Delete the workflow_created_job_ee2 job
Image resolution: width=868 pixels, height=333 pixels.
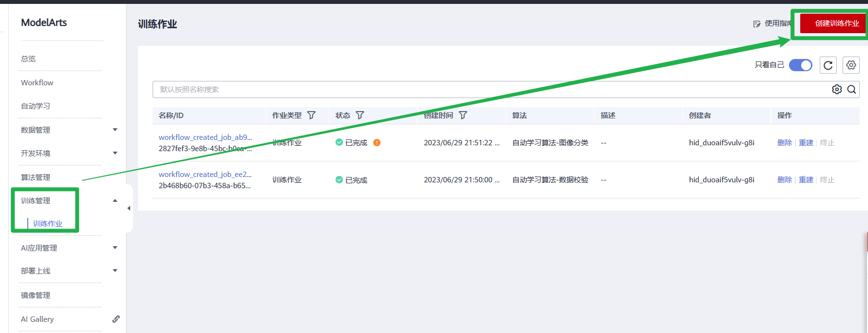[785, 179]
